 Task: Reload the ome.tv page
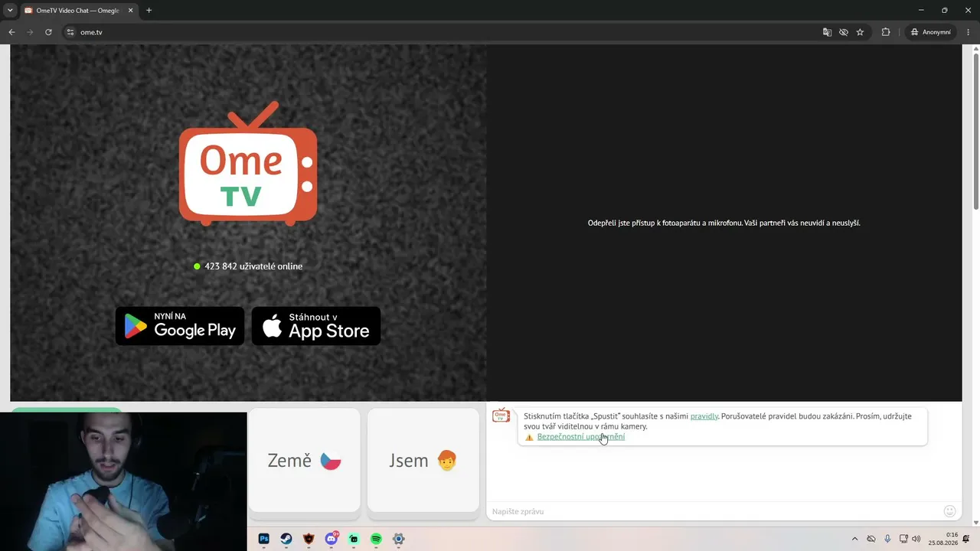click(x=48, y=32)
